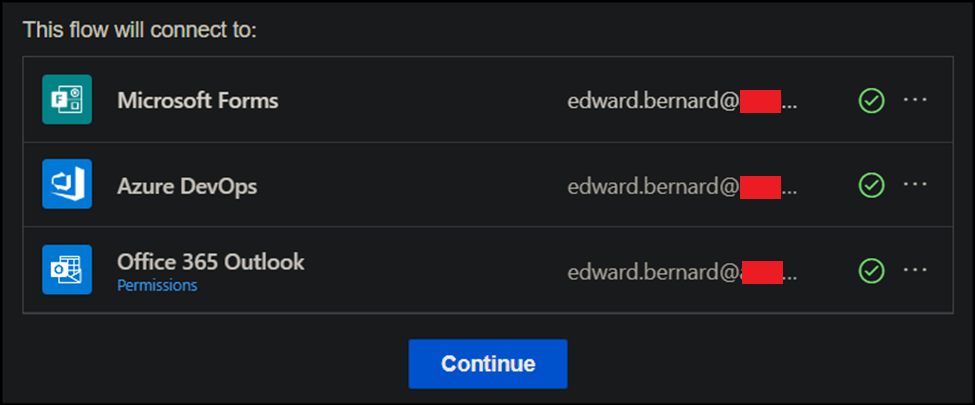Select the Azure DevOps connection name
Image resolution: width=975 pixels, height=405 pixels.
(x=187, y=185)
